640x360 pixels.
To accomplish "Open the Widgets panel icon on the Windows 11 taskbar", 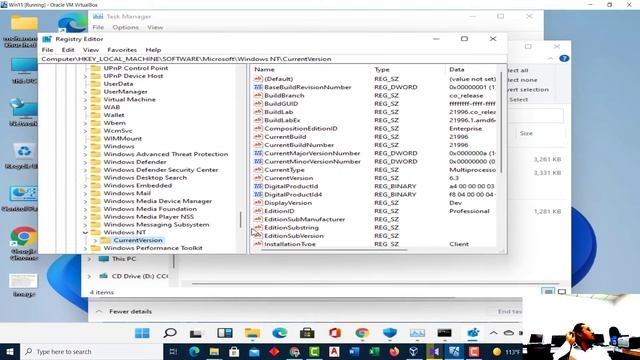I will tap(224, 333).
